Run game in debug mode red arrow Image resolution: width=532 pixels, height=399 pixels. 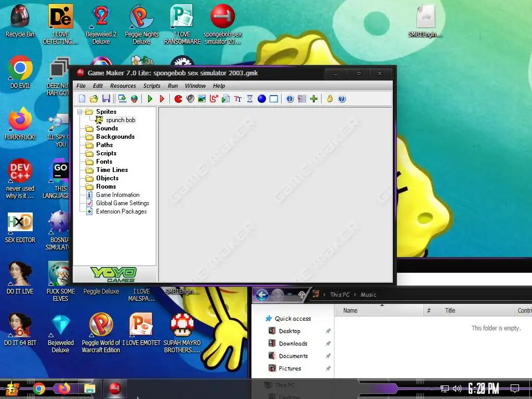[162, 99]
